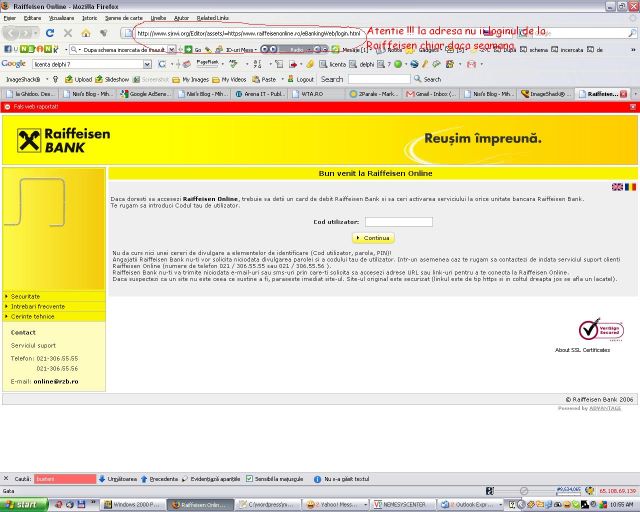Open NEMESYSCENTER from the taskbar
This screenshot has width=640, height=512.
(403, 505)
